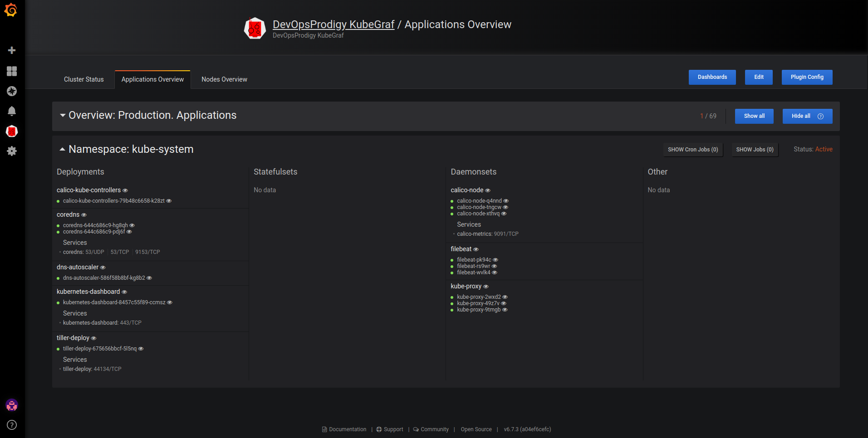Click the calico-metrics service entry
868x438 pixels.
click(x=488, y=234)
